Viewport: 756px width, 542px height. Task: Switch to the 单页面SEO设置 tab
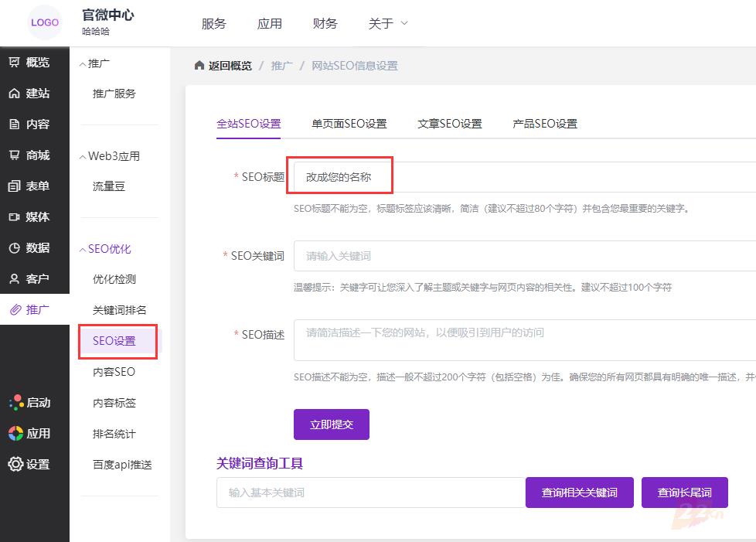(x=349, y=124)
